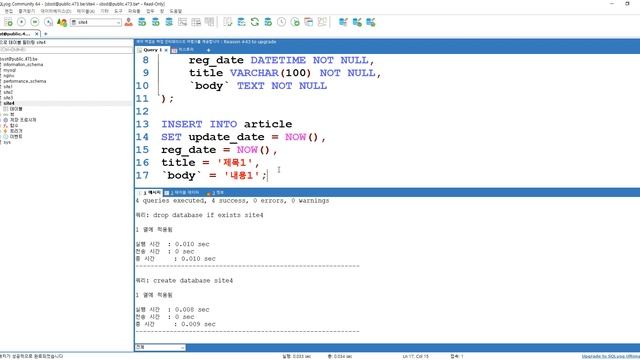Screen dimensions: 640x360
Task: Select the sys database
Action: click(7, 142)
